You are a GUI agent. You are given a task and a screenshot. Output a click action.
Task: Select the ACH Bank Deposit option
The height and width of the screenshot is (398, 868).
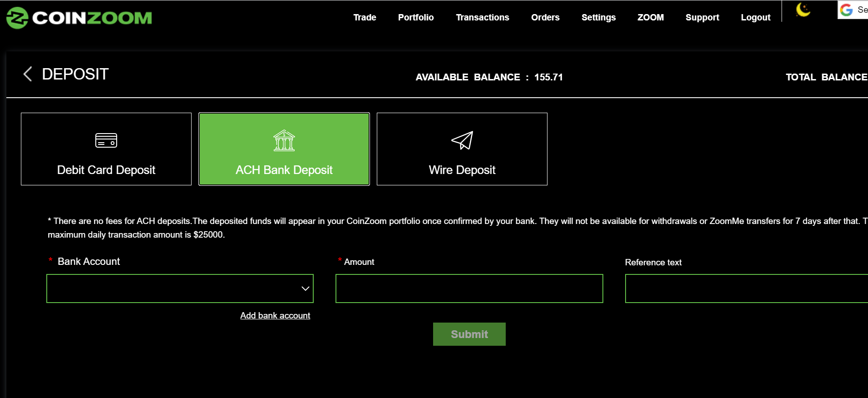pyautogui.click(x=284, y=149)
